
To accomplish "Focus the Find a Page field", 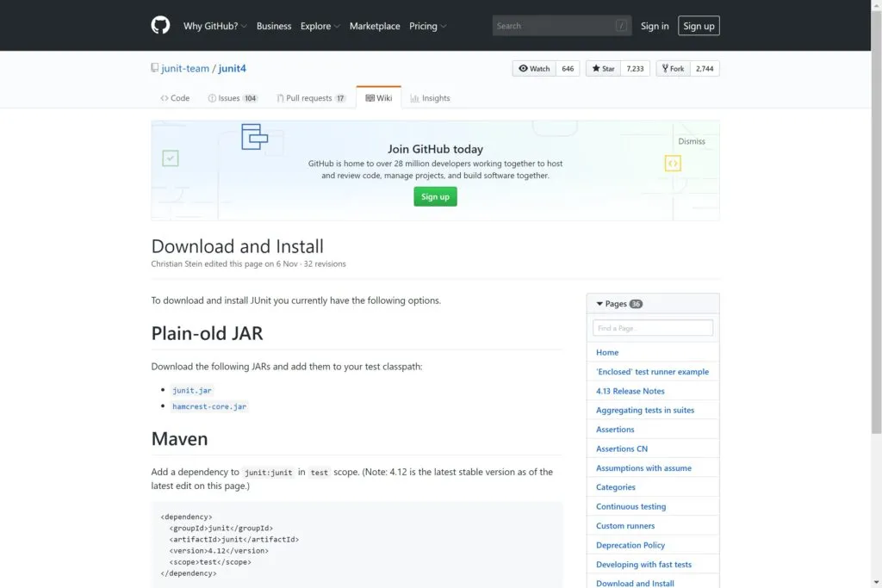I will coord(653,328).
